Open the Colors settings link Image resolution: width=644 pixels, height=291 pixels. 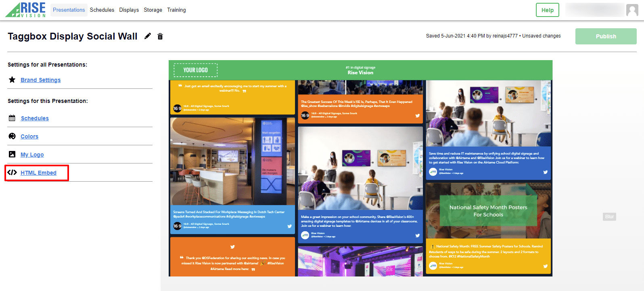pyautogui.click(x=29, y=136)
